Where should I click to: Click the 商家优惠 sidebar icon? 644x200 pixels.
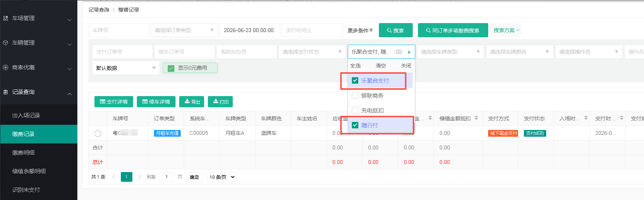tap(6, 67)
